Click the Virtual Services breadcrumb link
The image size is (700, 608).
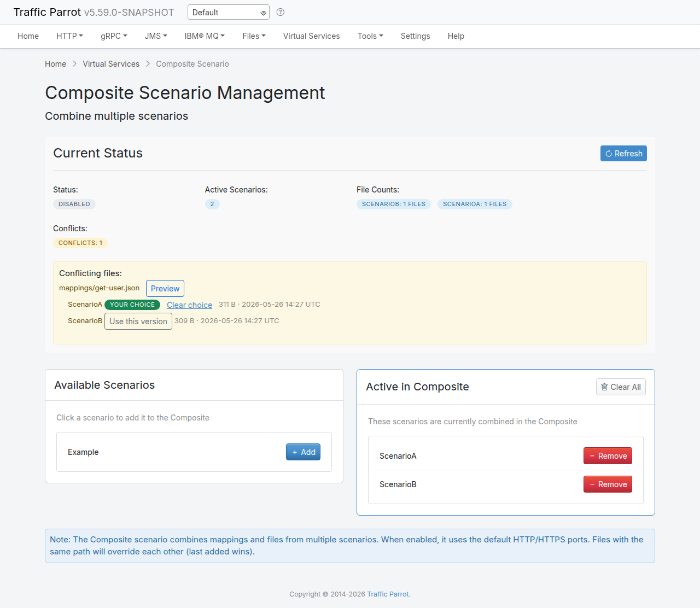[111, 64]
